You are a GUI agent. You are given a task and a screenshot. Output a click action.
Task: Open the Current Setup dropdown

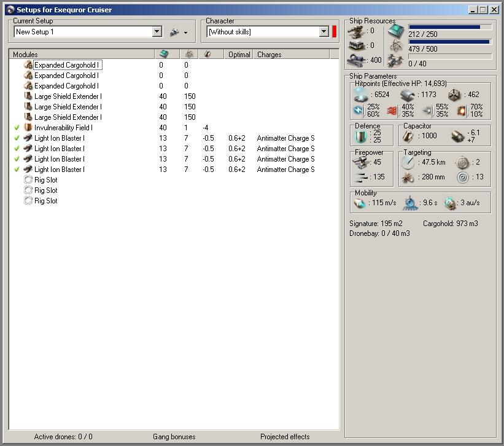tap(157, 32)
